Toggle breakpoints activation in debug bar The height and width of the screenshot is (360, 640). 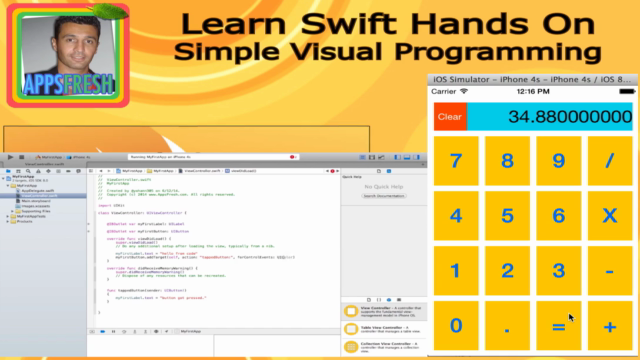102,331
